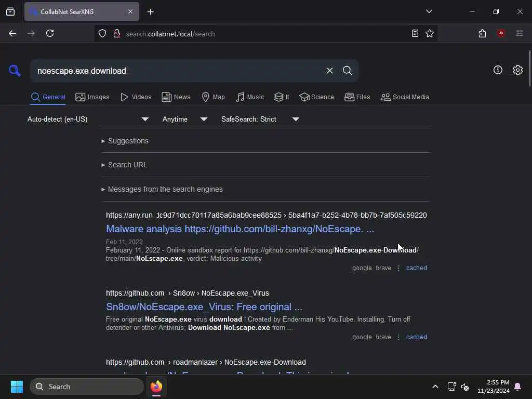Open the Firefox View icon at top left
Viewport: 532px width, 399px height.
tap(10, 11)
